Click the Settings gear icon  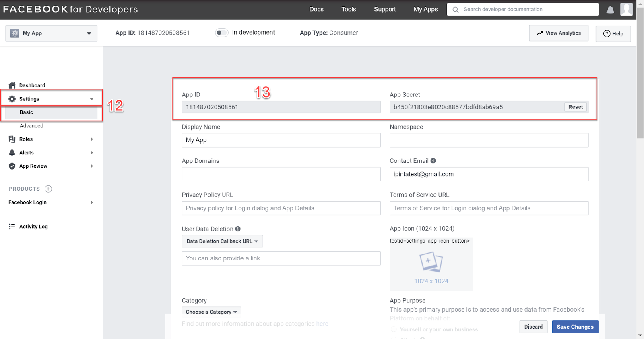[12, 99]
